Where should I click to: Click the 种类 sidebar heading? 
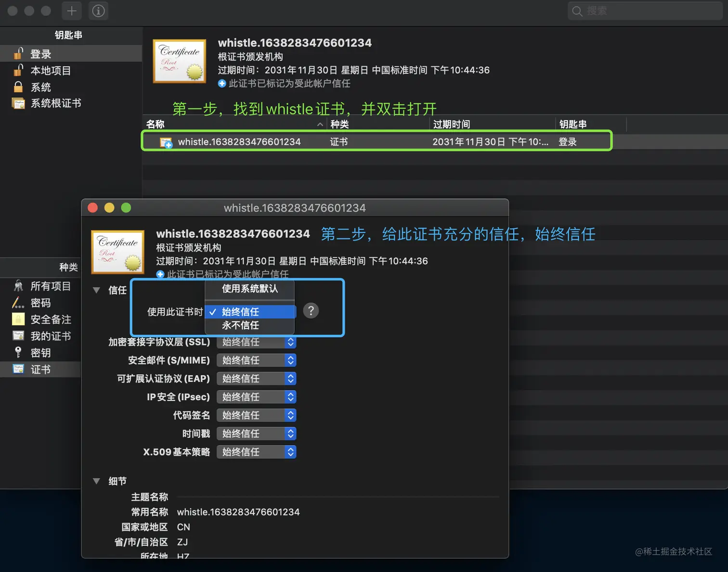point(68,267)
